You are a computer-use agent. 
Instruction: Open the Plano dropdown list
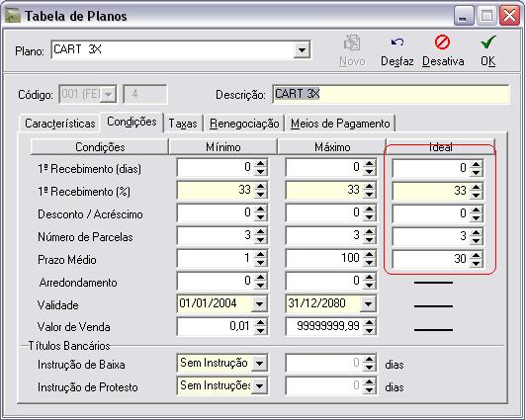click(x=302, y=50)
